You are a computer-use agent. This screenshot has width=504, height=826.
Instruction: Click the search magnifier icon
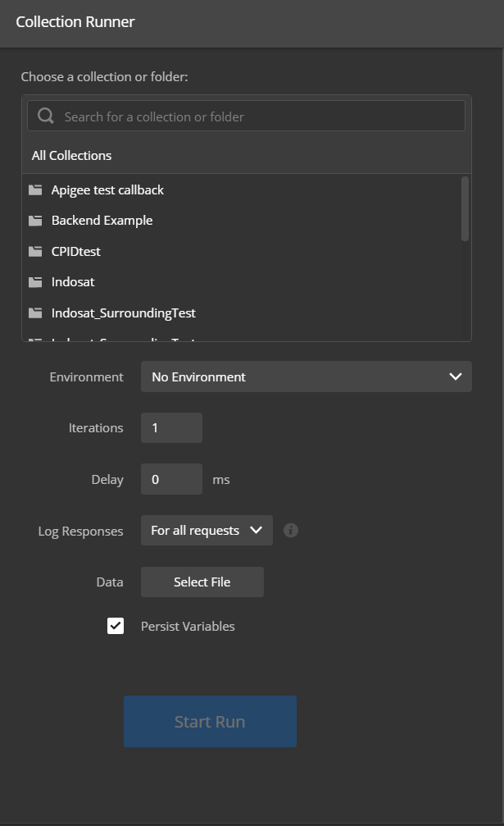pyautogui.click(x=46, y=116)
